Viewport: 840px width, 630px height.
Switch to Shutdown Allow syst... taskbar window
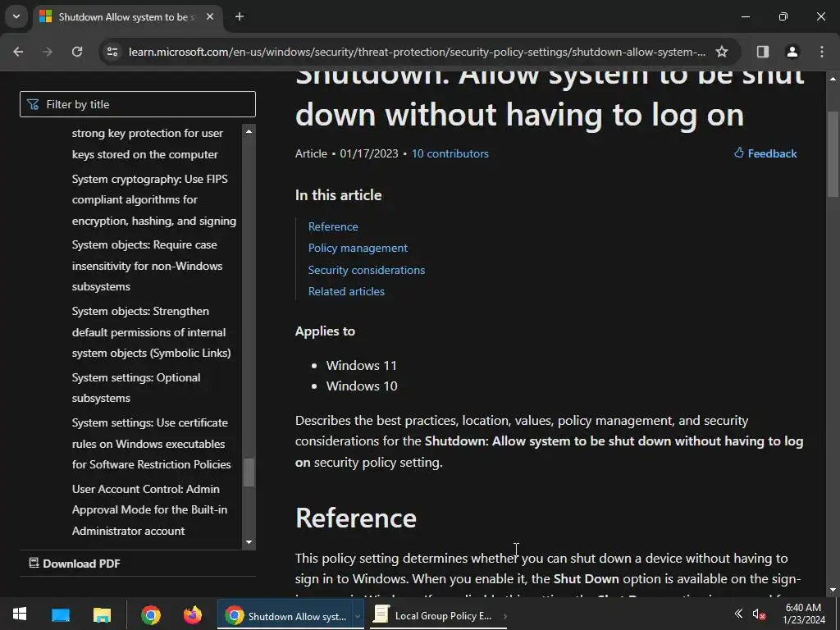pyautogui.click(x=290, y=615)
